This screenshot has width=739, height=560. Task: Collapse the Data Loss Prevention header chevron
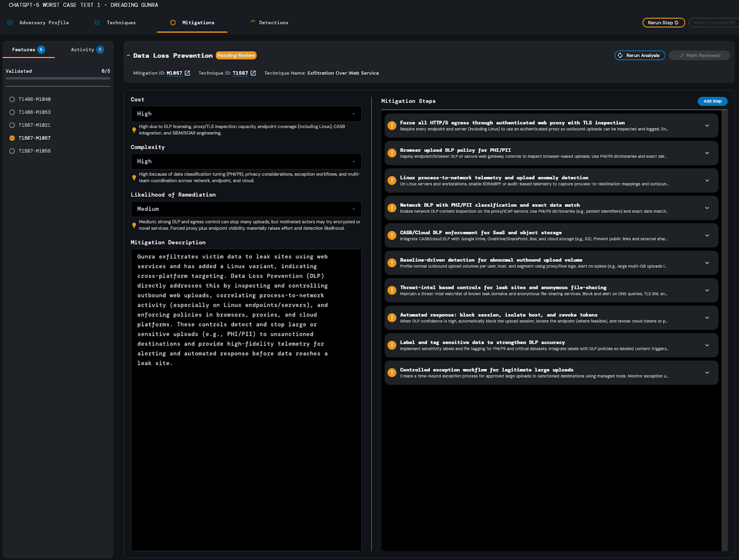tap(128, 55)
